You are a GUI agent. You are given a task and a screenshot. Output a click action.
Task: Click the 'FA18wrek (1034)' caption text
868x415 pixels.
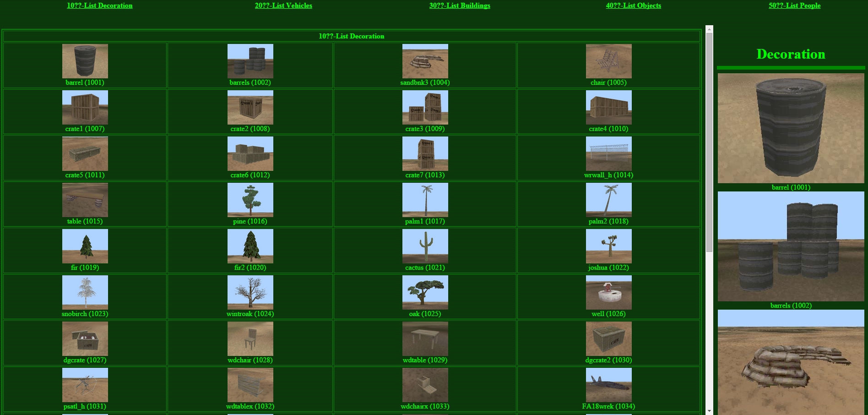point(608,406)
